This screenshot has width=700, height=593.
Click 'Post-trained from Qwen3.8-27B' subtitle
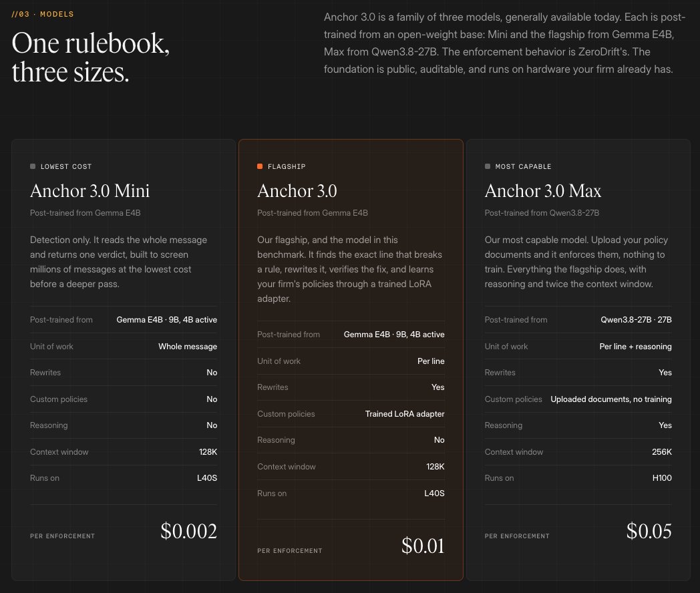click(x=542, y=213)
